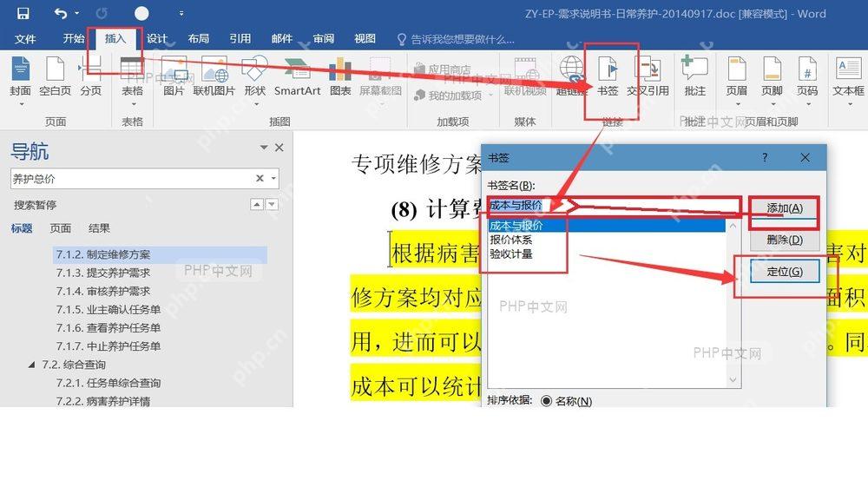Insert a hyperlink with 超链接
The height and width of the screenshot is (487, 868).
click(572, 77)
